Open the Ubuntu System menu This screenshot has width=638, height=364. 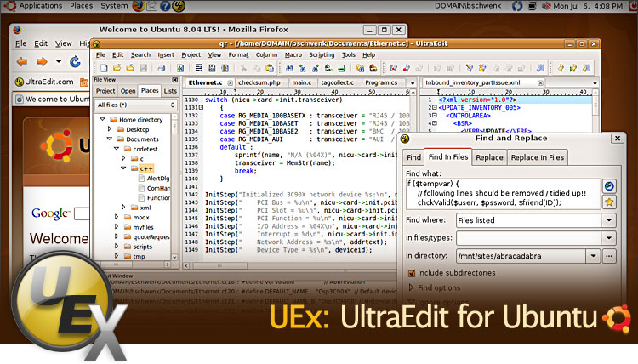pyautogui.click(x=114, y=6)
